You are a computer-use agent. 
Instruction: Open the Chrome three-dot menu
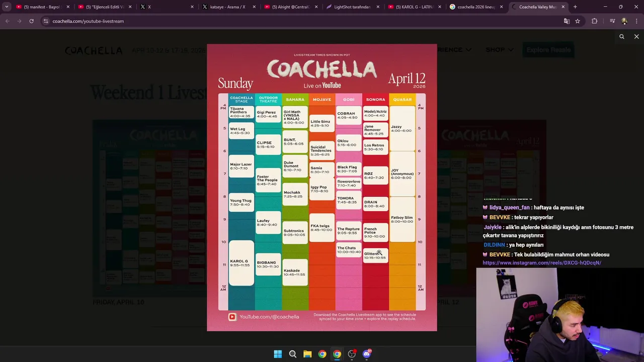(636, 21)
